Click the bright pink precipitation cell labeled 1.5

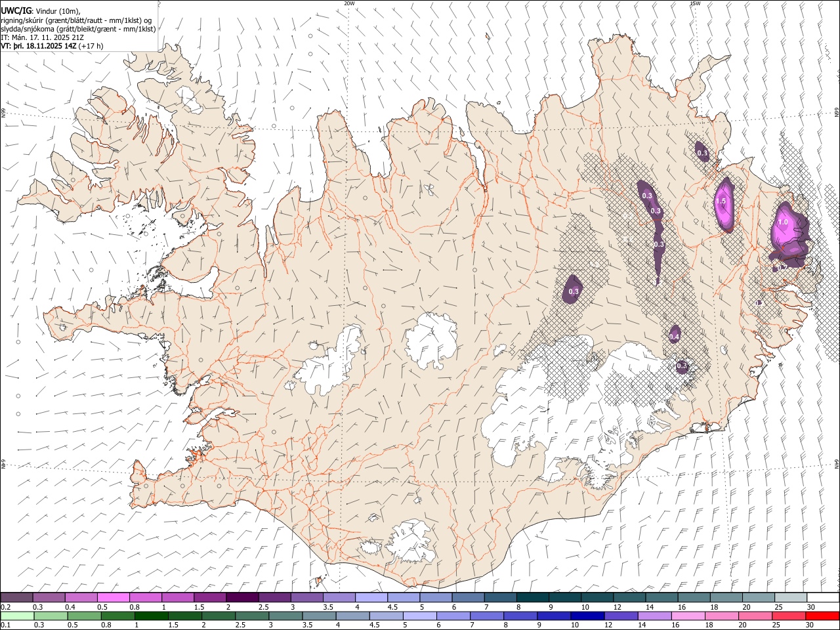[x=724, y=204]
